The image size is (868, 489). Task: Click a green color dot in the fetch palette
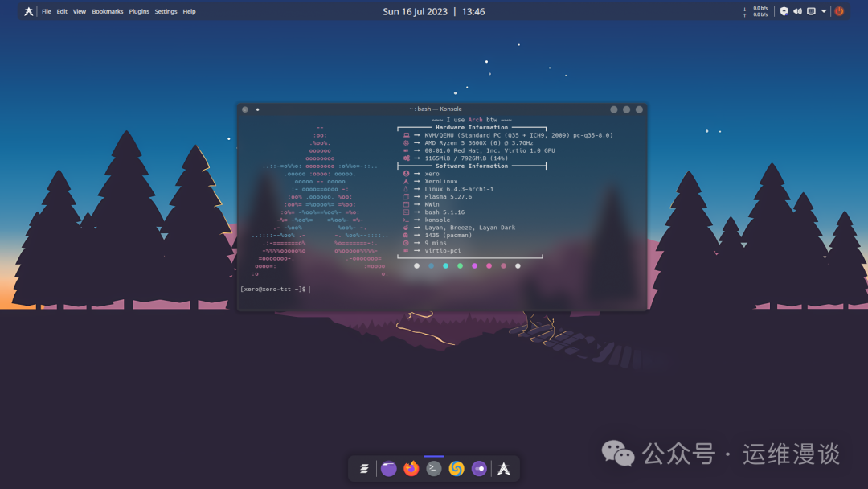pyautogui.click(x=460, y=265)
